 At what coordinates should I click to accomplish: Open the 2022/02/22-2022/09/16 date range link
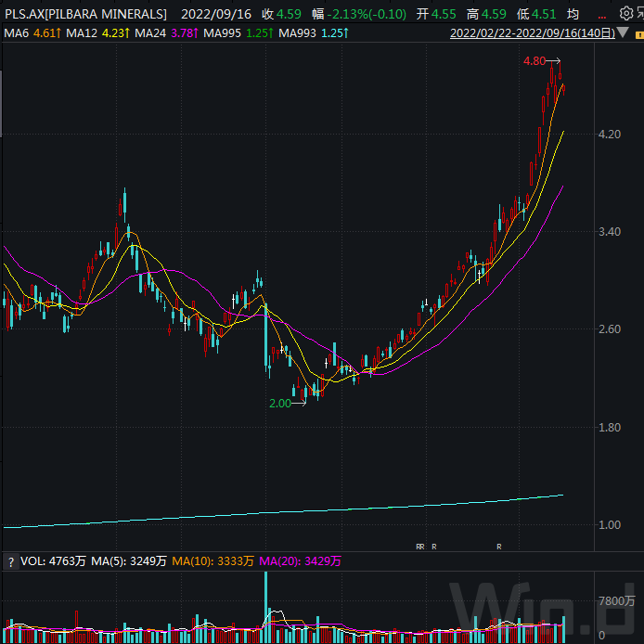(533, 32)
